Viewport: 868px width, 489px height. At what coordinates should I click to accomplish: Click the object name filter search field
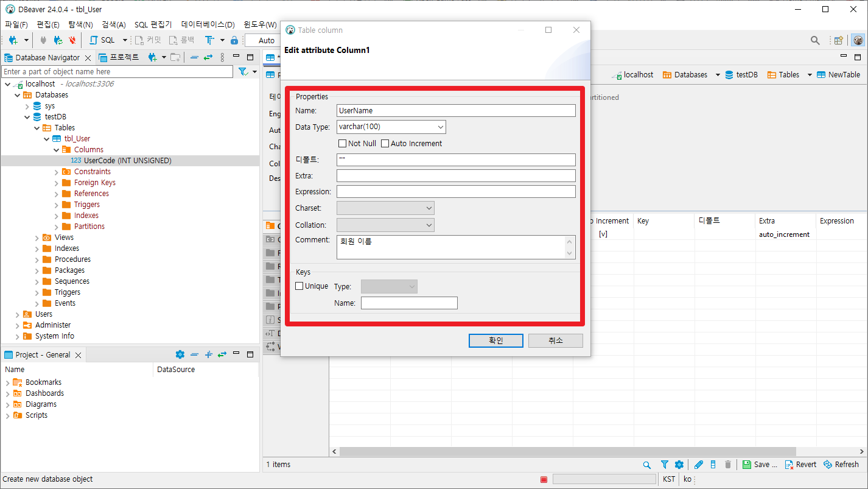[x=117, y=72]
